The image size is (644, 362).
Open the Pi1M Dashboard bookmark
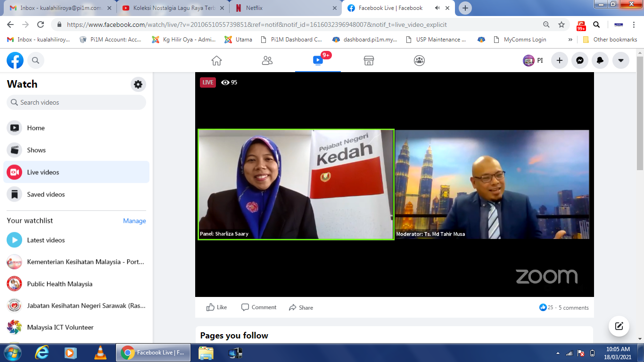291,40
